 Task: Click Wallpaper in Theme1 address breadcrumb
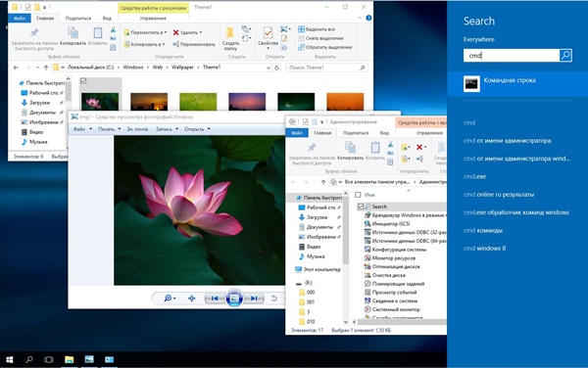point(182,68)
